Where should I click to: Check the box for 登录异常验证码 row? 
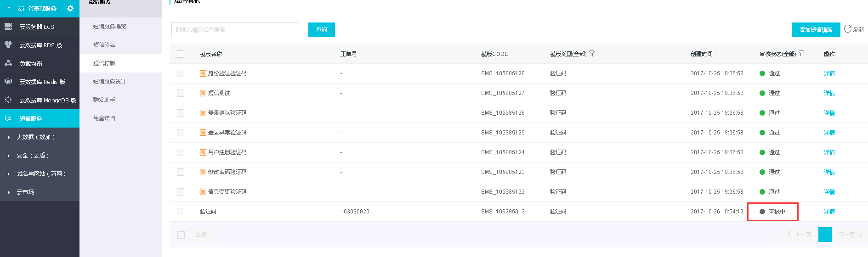[181, 133]
